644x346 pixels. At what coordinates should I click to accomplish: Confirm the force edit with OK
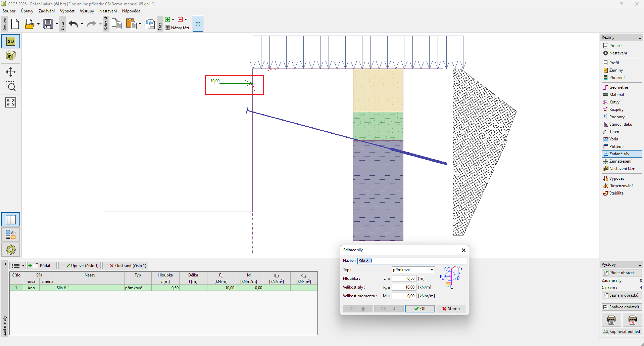[420, 309]
